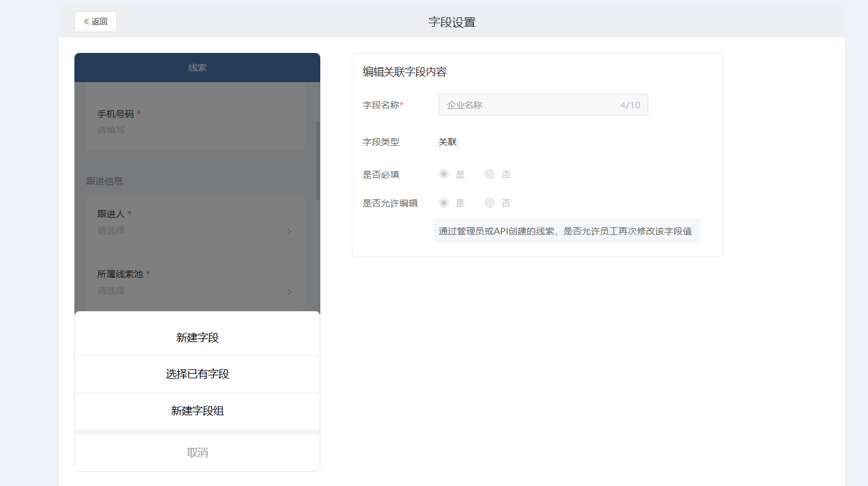
Task: Click the 手机号码 请填写 field
Action: coord(111,130)
